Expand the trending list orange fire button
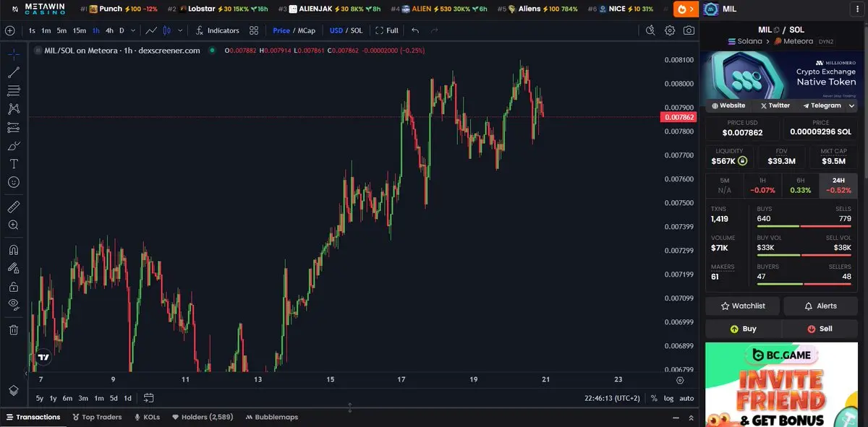Image resolution: width=868 pixels, height=427 pixels. tap(684, 9)
